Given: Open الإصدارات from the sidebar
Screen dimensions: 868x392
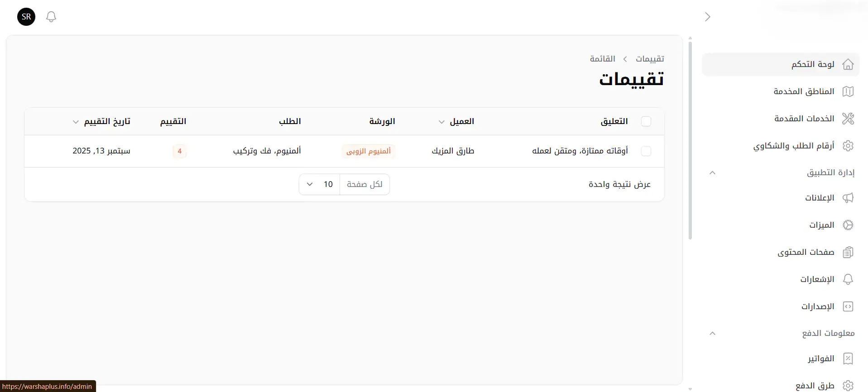Looking at the screenshot, I should tap(781, 306).
